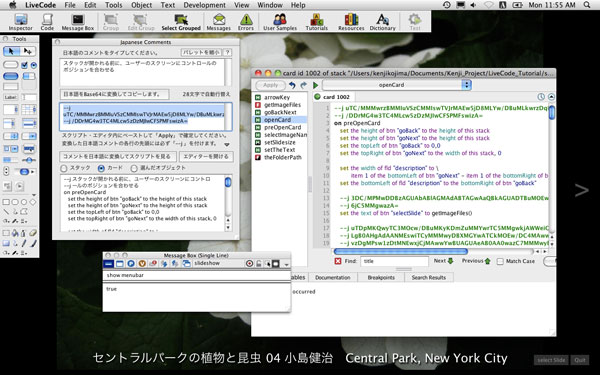Click the undo arrow in script editor
Viewport: 600px width, 375px height.
tap(292, 85)
